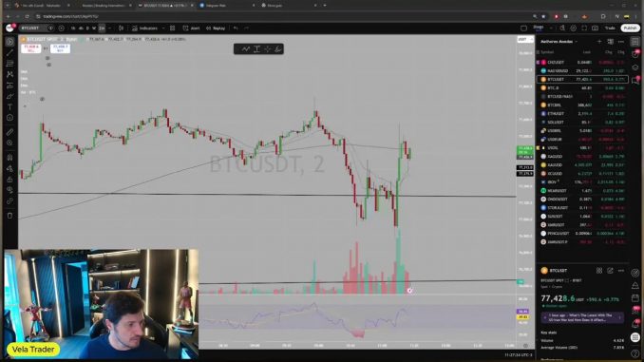Select XMRUSDT row in watchlist
Viewport: 644px width, 362px height.
pos(582,225)
